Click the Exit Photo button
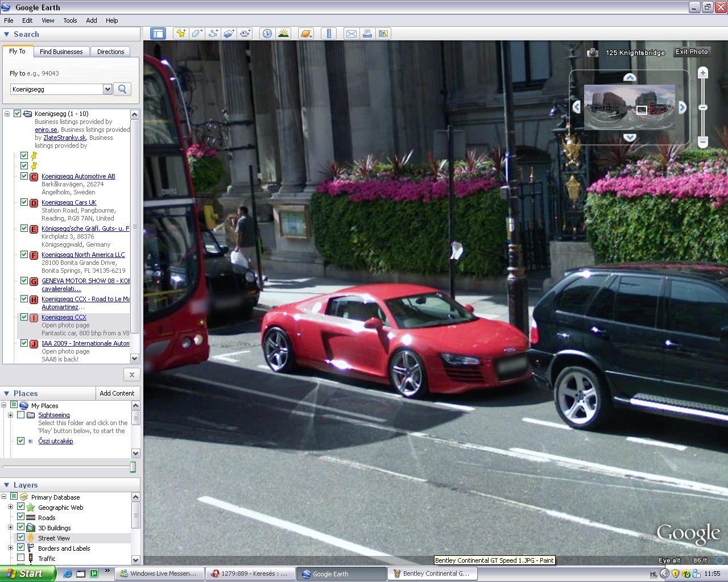This screenshot has height=582, width=728. (692, 52)
